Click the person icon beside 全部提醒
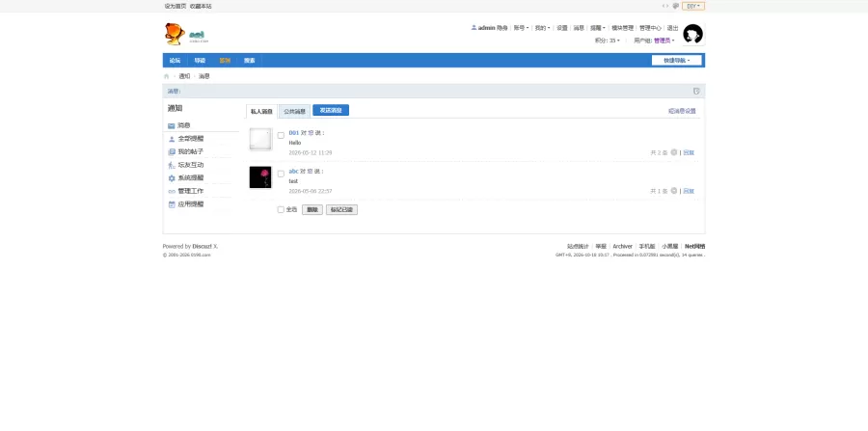 tap(172, 139)
